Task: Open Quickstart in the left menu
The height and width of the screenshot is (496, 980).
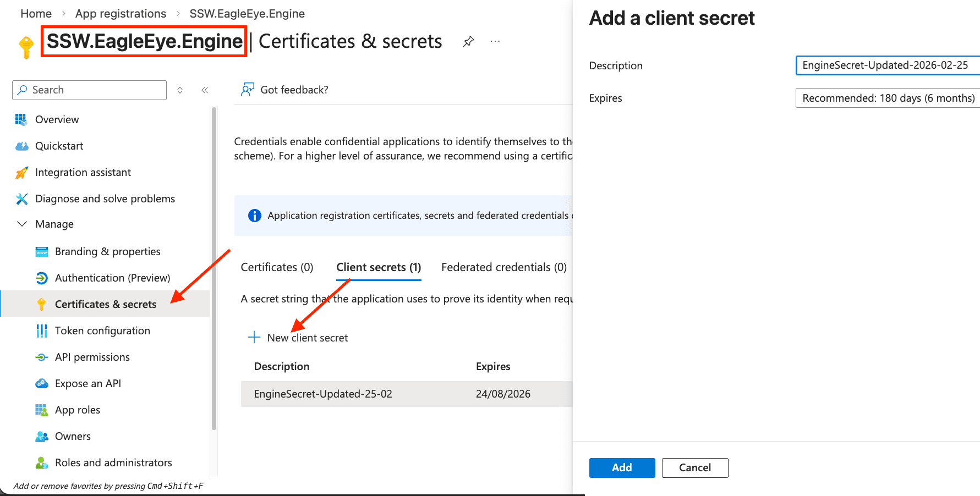Action: point(59,146)
